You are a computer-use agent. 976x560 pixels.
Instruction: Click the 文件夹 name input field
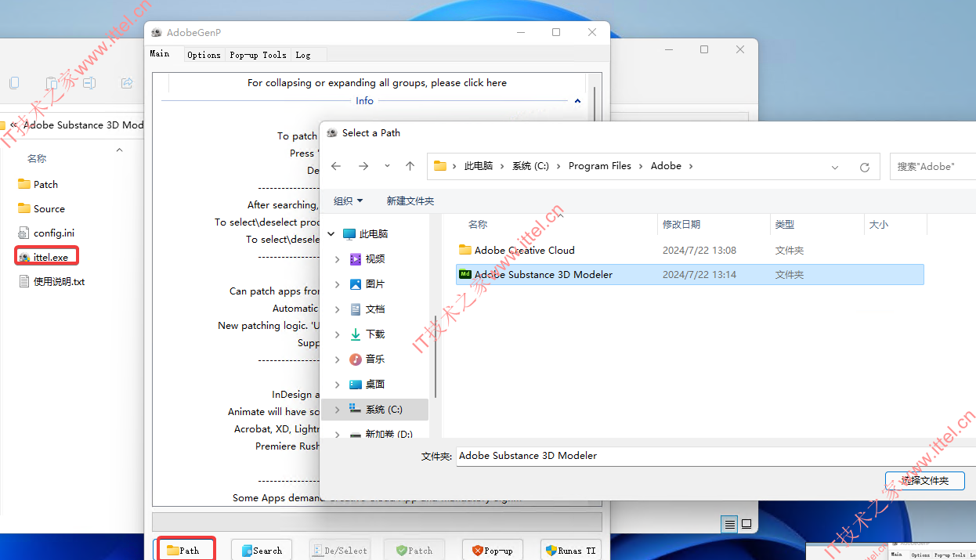click(x=716, y=456)
